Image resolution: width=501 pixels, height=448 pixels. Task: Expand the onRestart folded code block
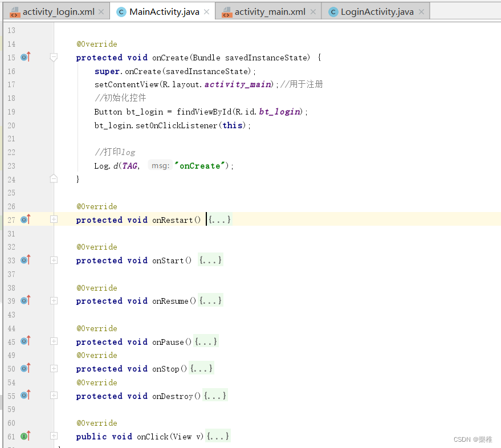tap(54, 219)
